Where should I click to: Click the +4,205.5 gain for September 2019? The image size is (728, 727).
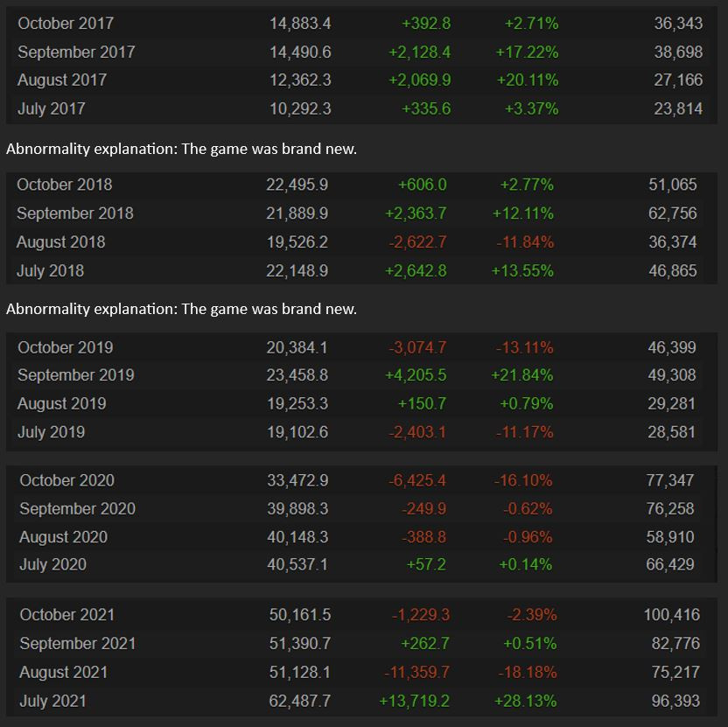click(x=416, y=375)
